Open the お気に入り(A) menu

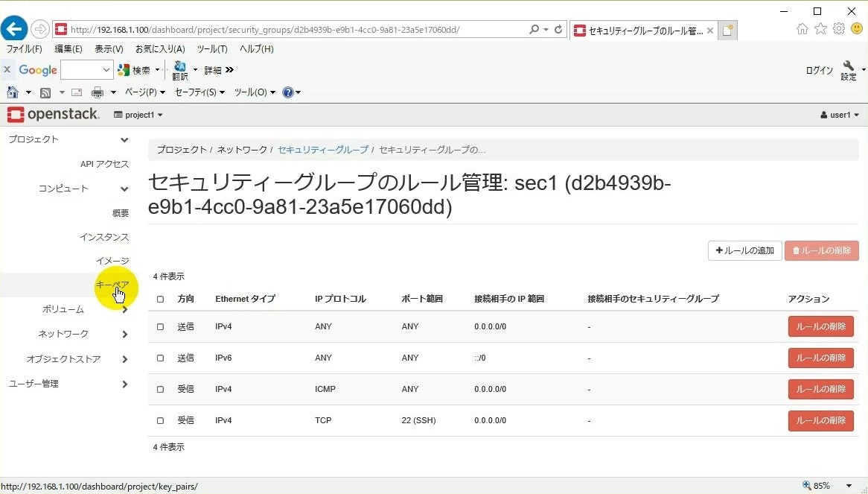click(x=160, y=49)
